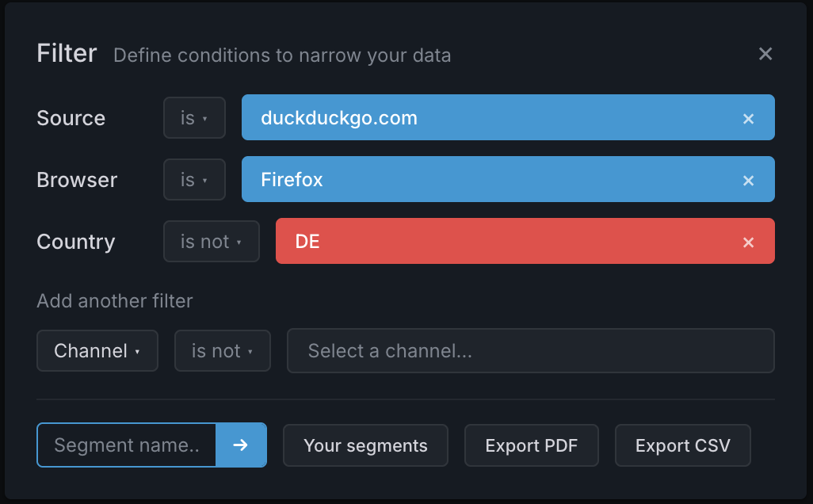Click the Country filter label
This screenshot has height=504, width=813.
click(75, 242)
